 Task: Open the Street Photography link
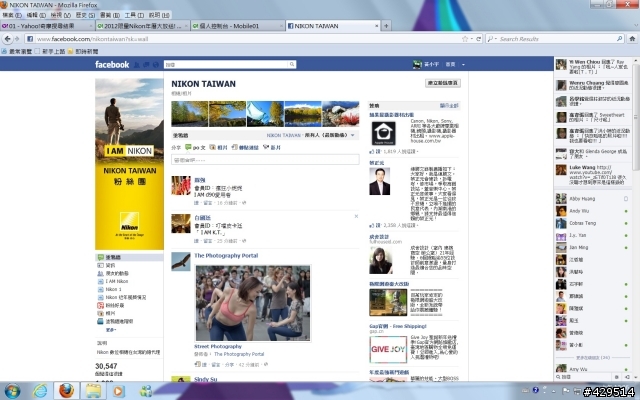coord(218,346)
